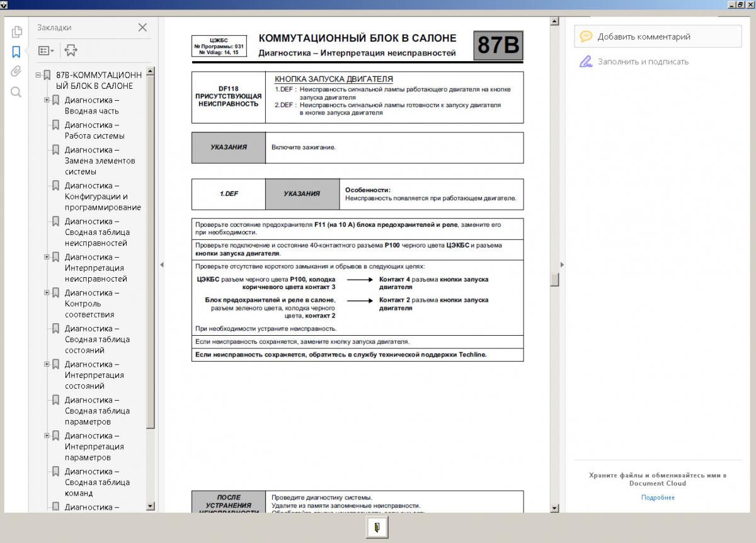756x543 pixels.
Task: Click the 1.DEF table cell
Action: (229, 194)
